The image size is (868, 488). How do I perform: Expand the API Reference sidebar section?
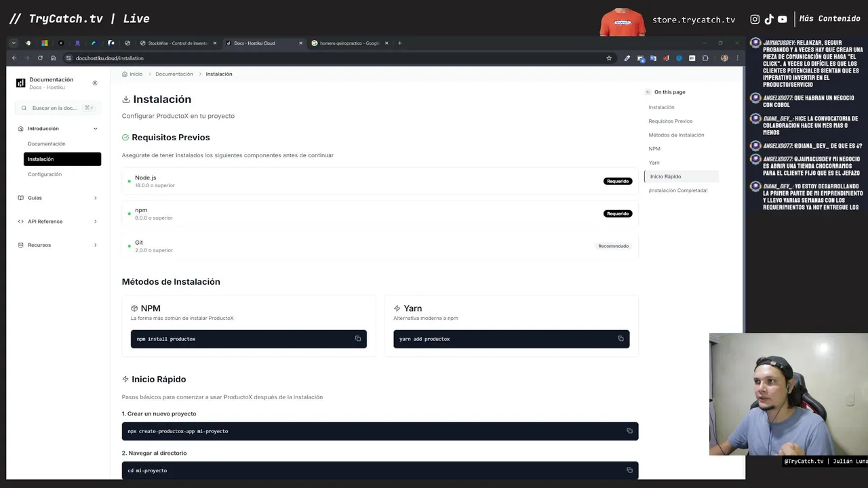tap(58, 222)
